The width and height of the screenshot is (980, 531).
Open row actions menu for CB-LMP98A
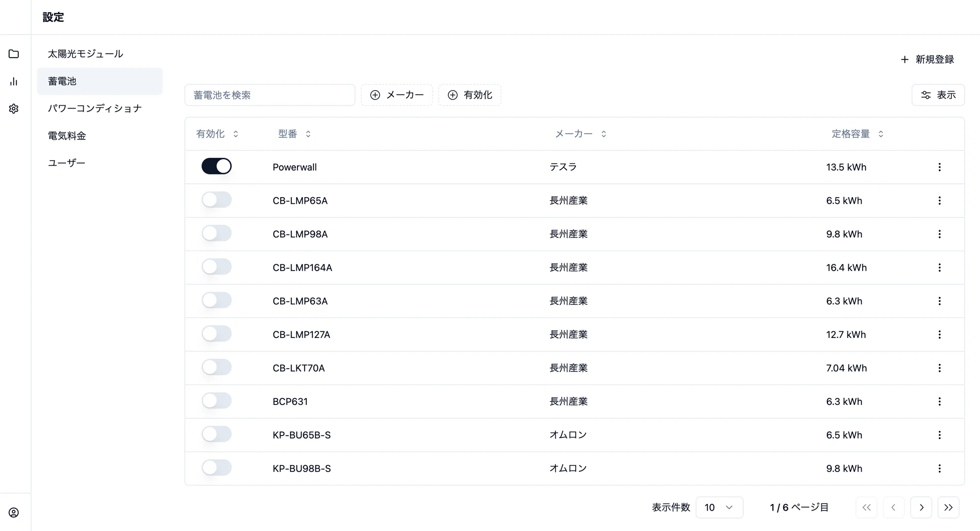tap(939, 234)
